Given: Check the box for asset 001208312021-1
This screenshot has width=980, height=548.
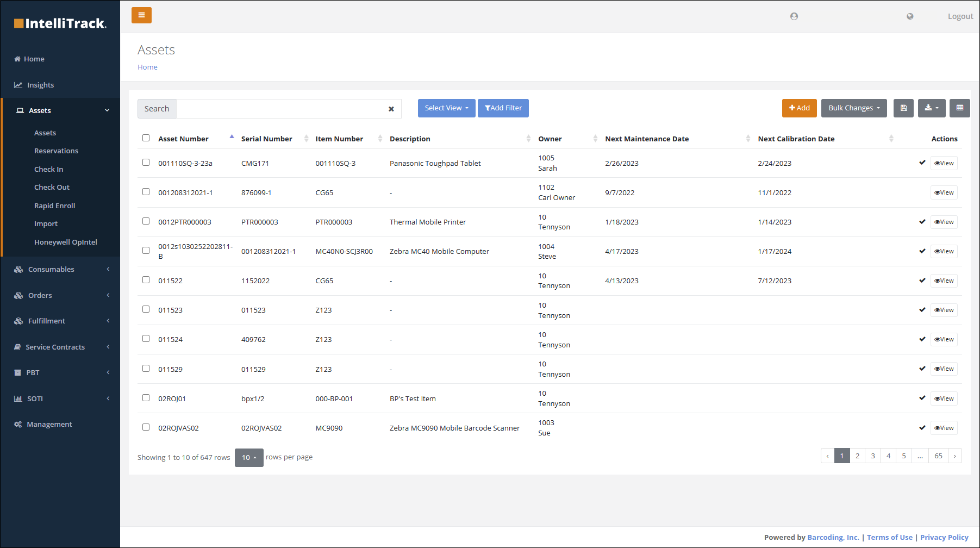Looking at the screenshot, I should [146, 192].
